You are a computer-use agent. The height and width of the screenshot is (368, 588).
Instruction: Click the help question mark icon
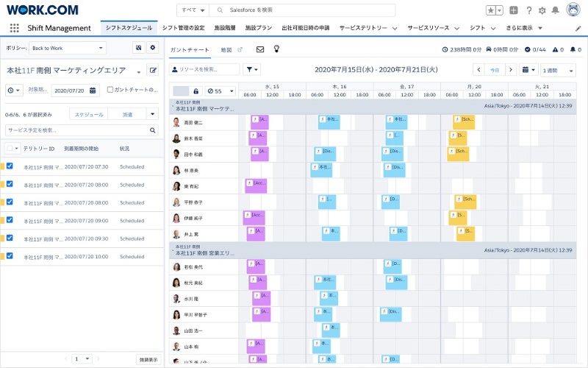528,10
